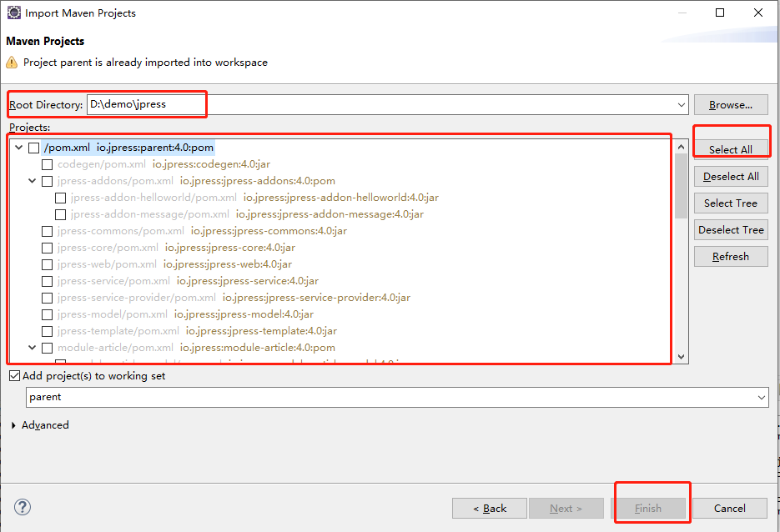
Task: Check the jpress-web/pom.xml checkbox
Action: coord(48,264)
